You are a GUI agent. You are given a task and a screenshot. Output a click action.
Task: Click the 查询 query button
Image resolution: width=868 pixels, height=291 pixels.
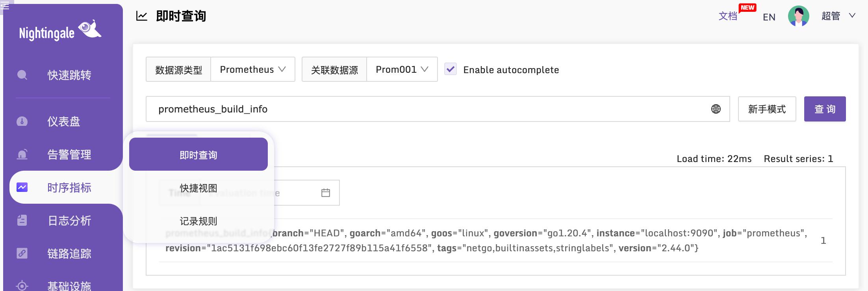[825, 109]
